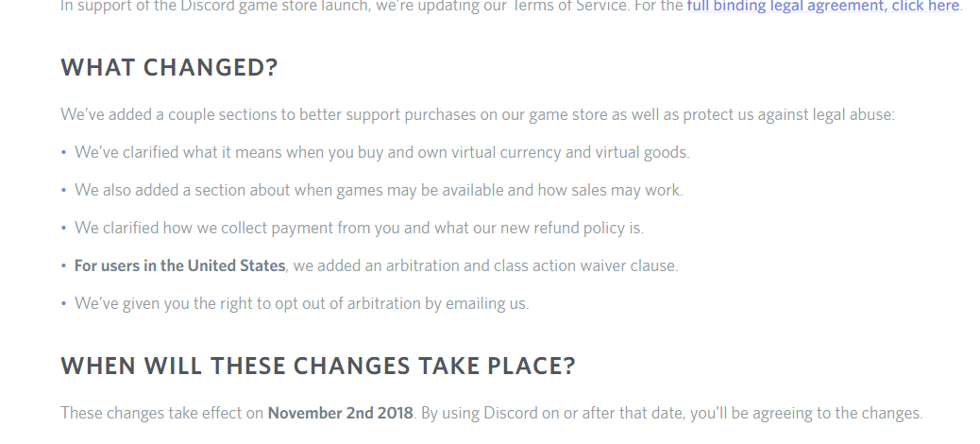Click the bullet dot before 'We also added a section'
The image size is (980, 444).
pyautogui.click(x=64, y=190)
